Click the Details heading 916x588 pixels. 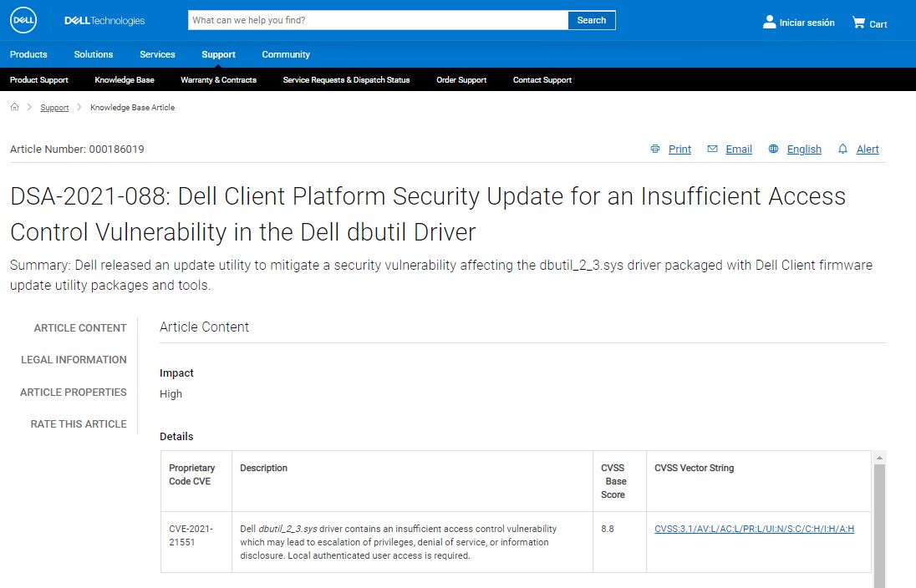tap(176, 437)
